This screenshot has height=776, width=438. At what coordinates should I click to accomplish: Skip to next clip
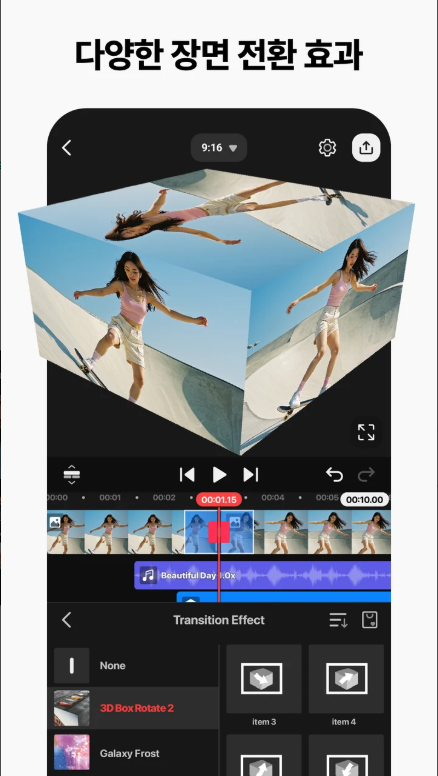tap(250, 475)
